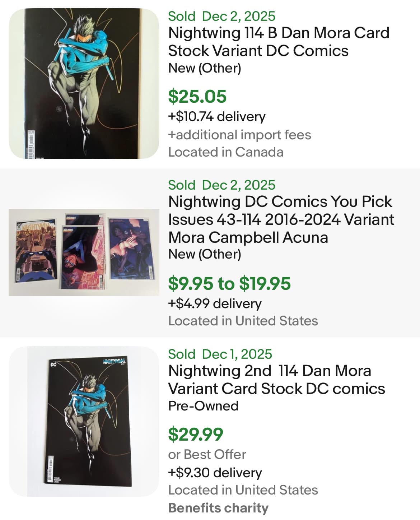The width and height of the screenshot is (420, 520).
Task: Open the Nightwing 2nd 114 Dan Mora title
Action: coord(276,380)
